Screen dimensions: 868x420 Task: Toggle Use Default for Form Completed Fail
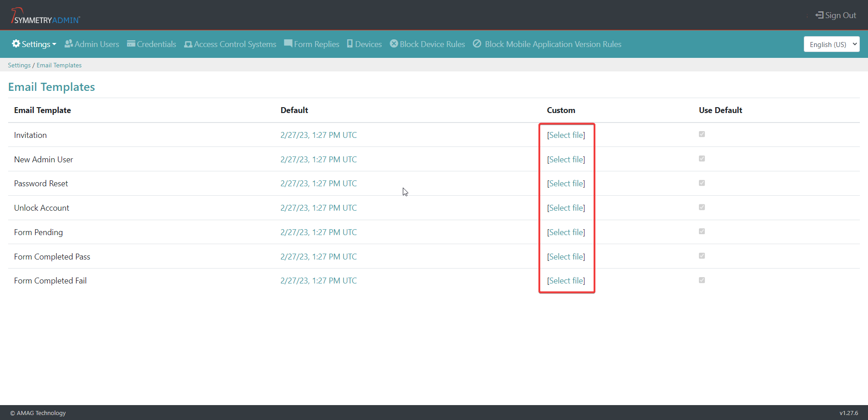pos(702,280)
